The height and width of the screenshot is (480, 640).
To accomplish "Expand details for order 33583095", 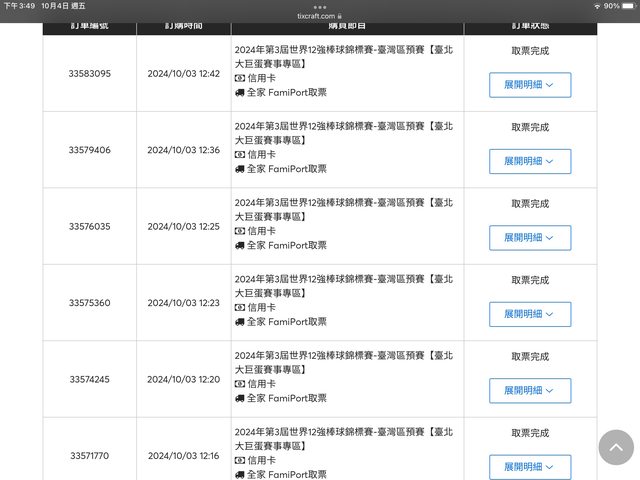I will pos(529,85).
